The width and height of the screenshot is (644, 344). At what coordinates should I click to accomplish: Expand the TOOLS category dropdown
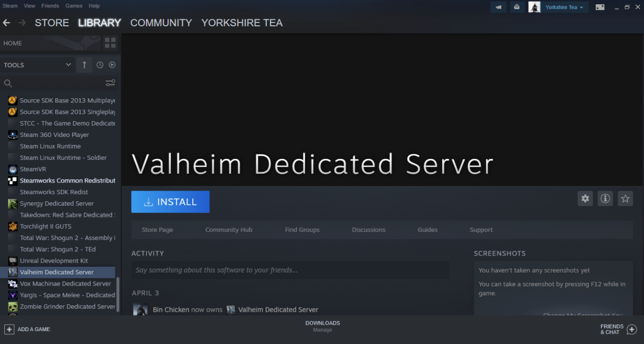point(38,65)
